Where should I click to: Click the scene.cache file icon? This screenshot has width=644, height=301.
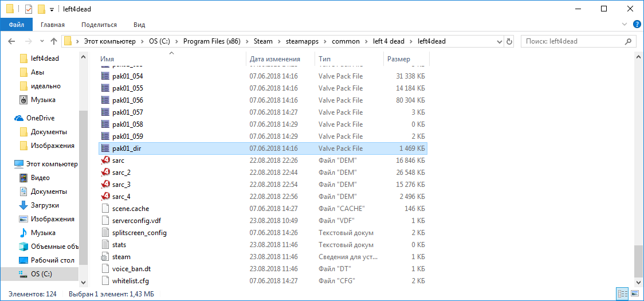tap(105, 209)
